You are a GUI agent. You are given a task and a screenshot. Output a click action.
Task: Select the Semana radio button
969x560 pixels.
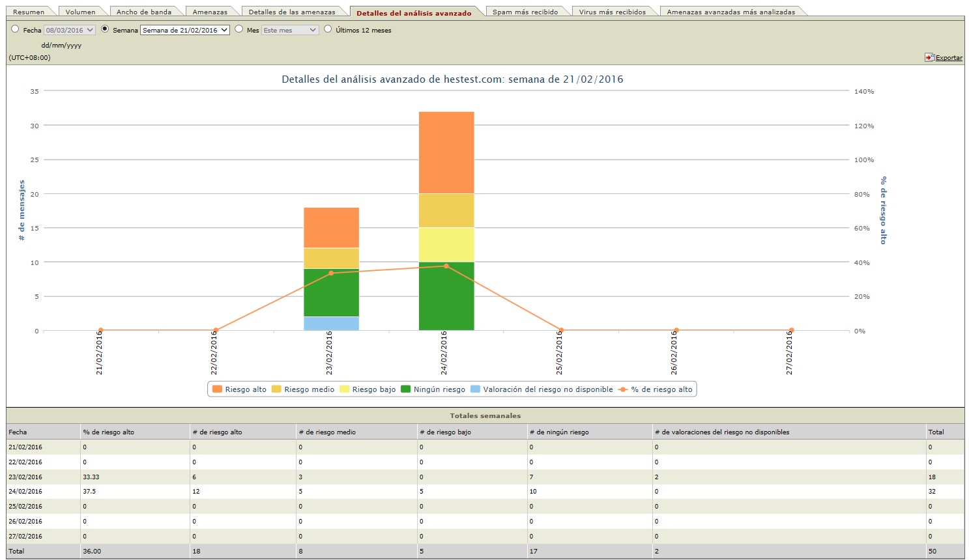tap(105, 29)
